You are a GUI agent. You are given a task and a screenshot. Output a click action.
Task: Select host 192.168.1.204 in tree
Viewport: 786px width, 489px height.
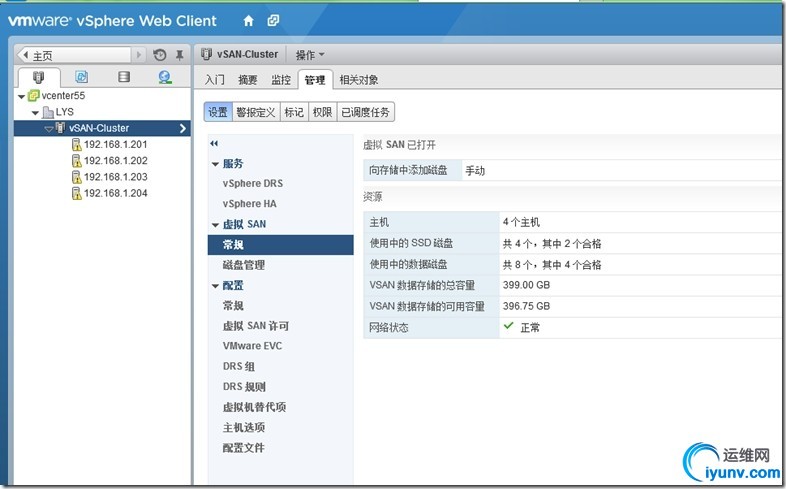click(115, 193)
